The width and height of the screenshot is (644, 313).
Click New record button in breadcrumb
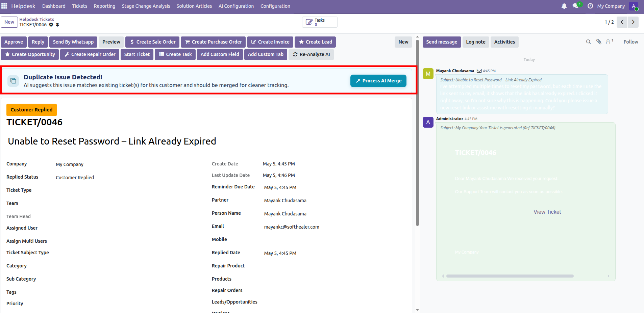point(9,22)
